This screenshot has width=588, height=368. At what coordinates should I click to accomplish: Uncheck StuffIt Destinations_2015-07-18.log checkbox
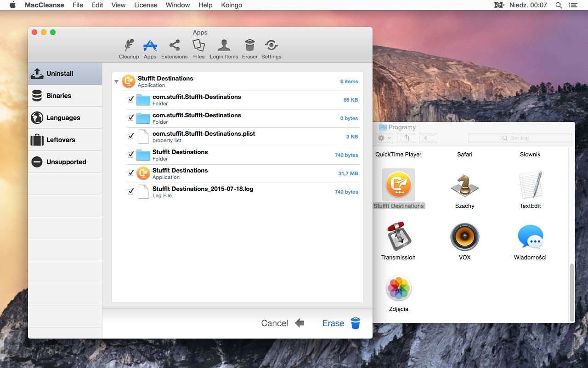click(x=130, y=191)
